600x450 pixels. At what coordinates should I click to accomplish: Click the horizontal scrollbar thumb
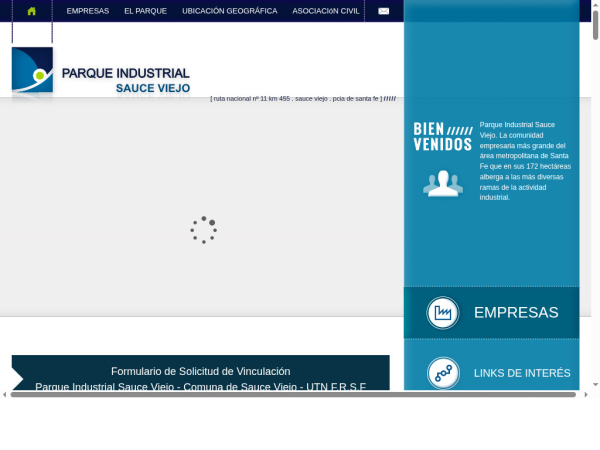pos(293,395)
